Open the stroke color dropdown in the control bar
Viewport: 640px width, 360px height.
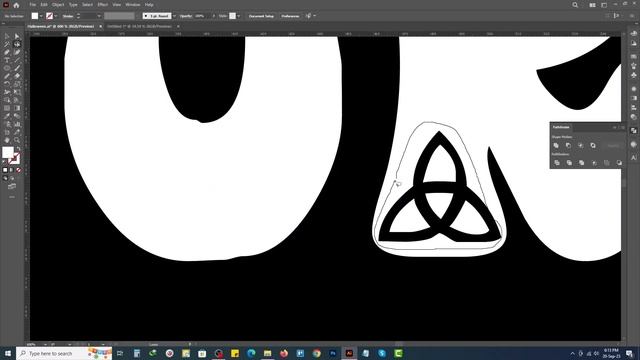click(56, 16)
